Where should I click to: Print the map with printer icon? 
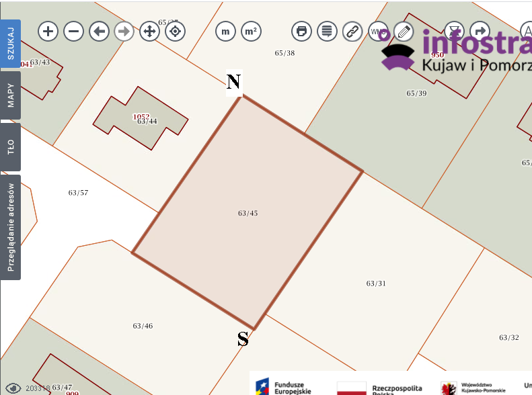[301, 31]
